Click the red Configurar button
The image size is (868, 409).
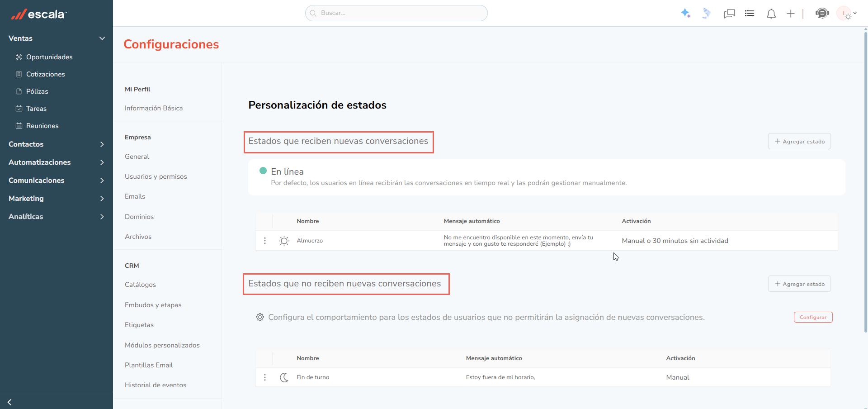pos(813,317)
